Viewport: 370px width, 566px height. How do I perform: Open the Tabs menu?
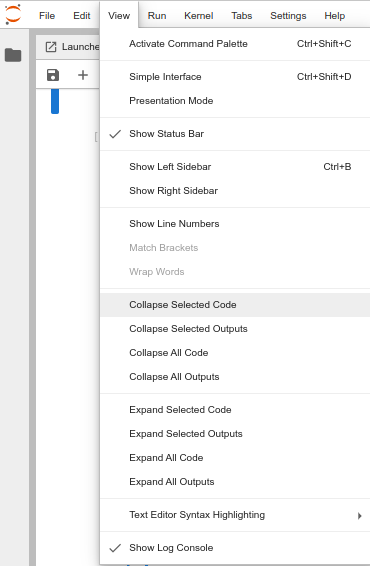pos(242,16)
